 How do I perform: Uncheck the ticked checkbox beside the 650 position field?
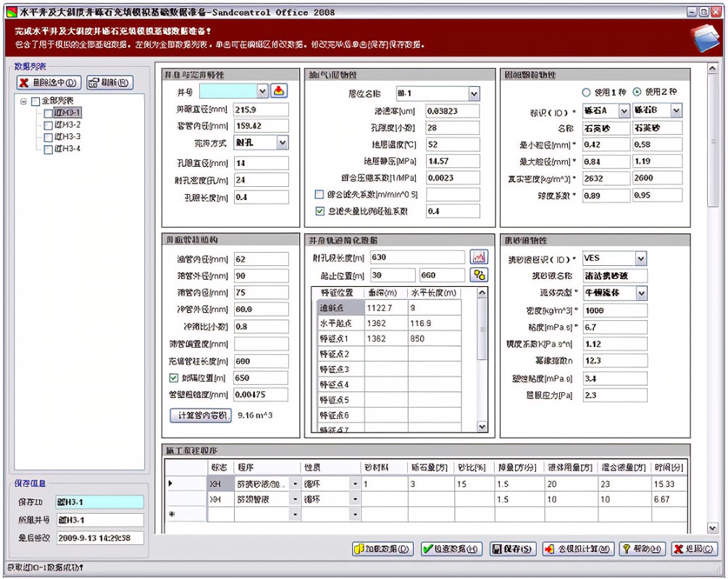pyautogui.click(x=173, y=378)
